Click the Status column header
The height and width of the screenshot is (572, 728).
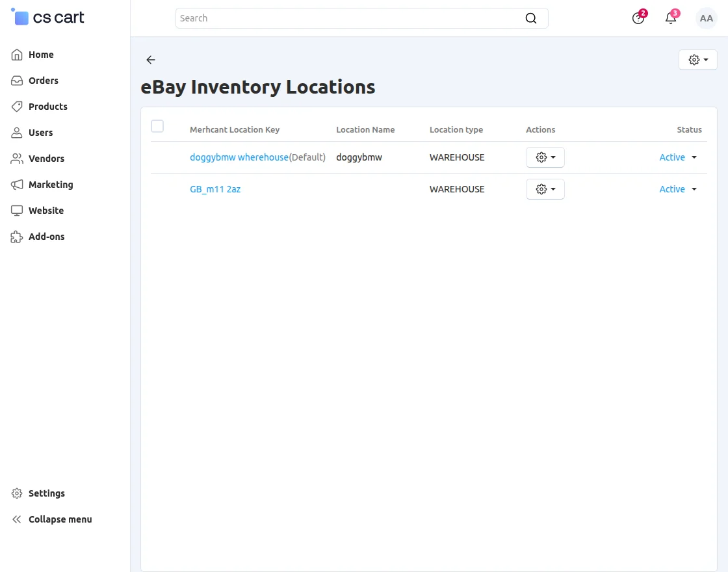tap(689, 129)
